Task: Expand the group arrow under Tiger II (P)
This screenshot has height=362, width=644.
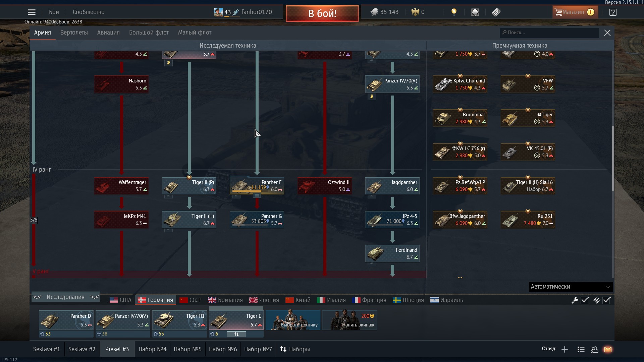Action: click(x=169, y=196)
